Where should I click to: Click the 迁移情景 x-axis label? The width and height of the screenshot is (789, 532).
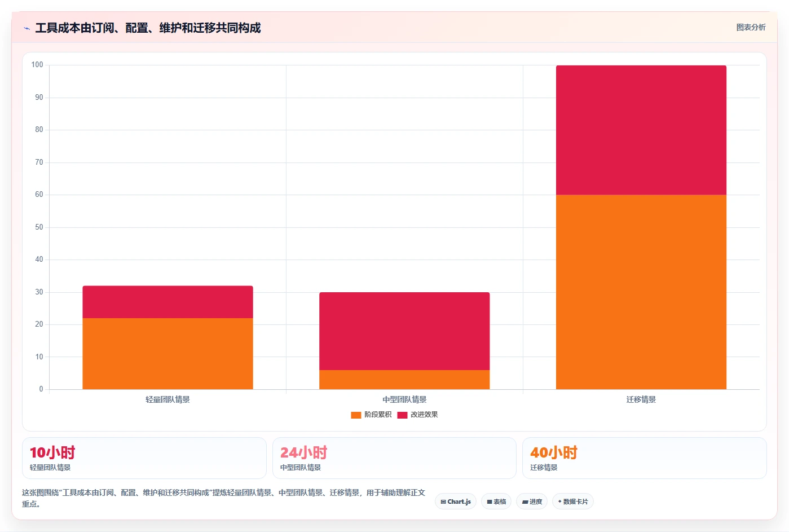[641, 399]
